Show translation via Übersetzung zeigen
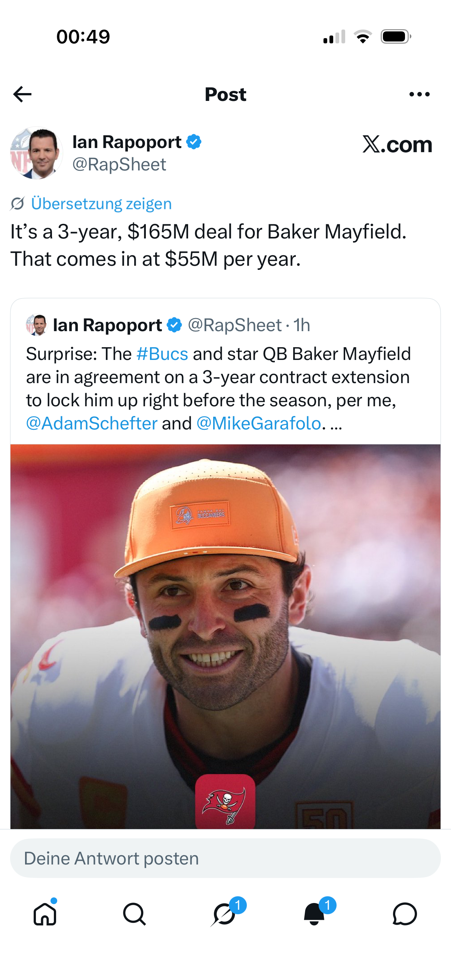Viewport: 451px width, 980px height. tap(101, 204)
